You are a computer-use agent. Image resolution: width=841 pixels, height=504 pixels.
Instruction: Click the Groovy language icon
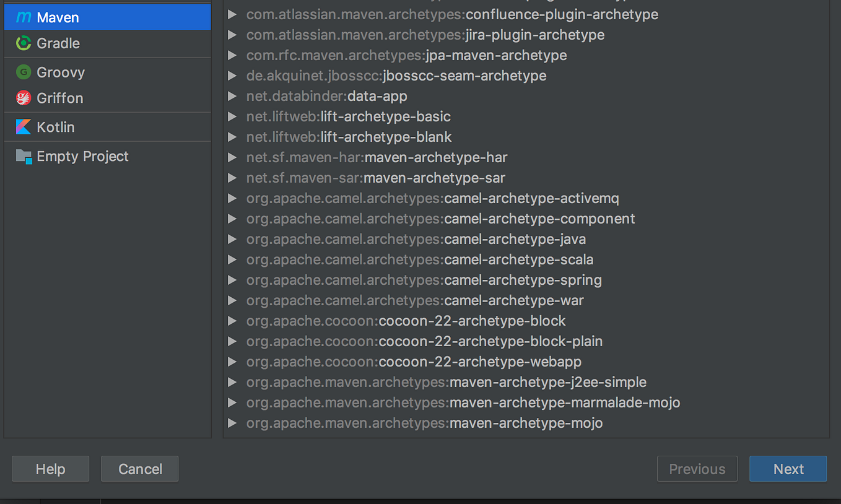coord(24,72)
